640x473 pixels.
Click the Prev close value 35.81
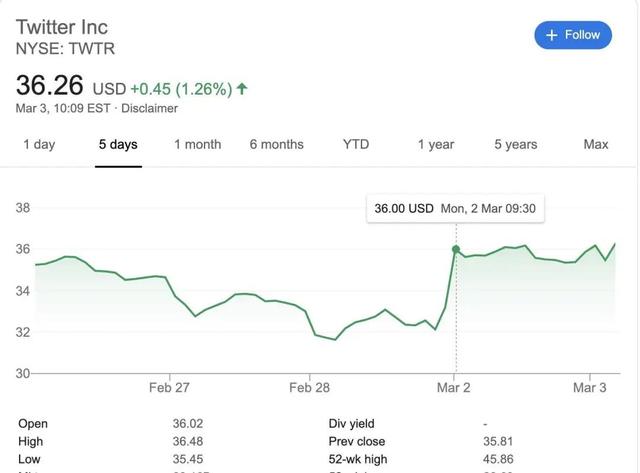click(x=498, y=441)
